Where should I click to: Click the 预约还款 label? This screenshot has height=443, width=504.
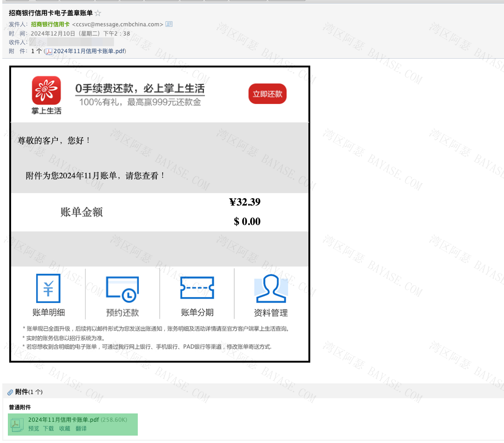tap(123, 312)
